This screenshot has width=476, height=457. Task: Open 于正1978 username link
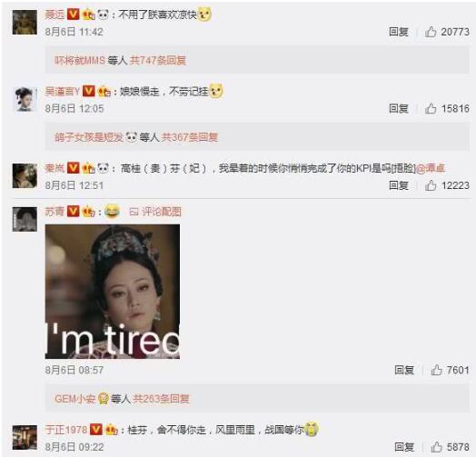[66, 430]
